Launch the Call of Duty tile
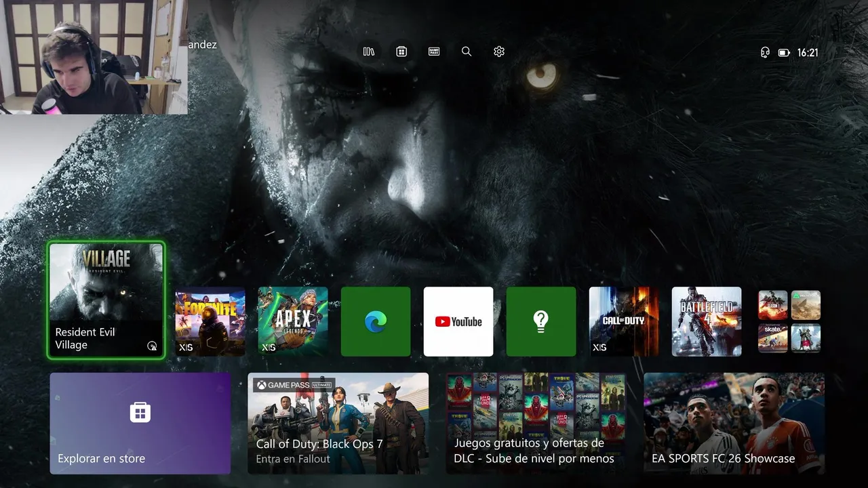This screenshot has width=868, height=488. (x=624, y=321)
